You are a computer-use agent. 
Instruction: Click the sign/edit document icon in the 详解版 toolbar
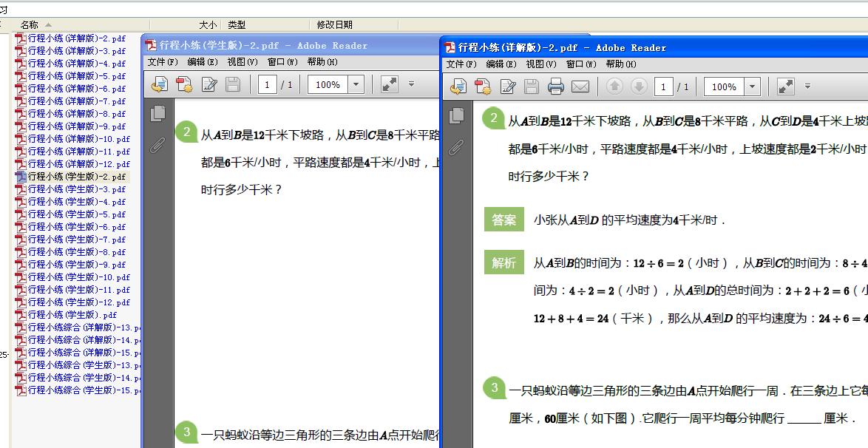click(x=508, y=87)
